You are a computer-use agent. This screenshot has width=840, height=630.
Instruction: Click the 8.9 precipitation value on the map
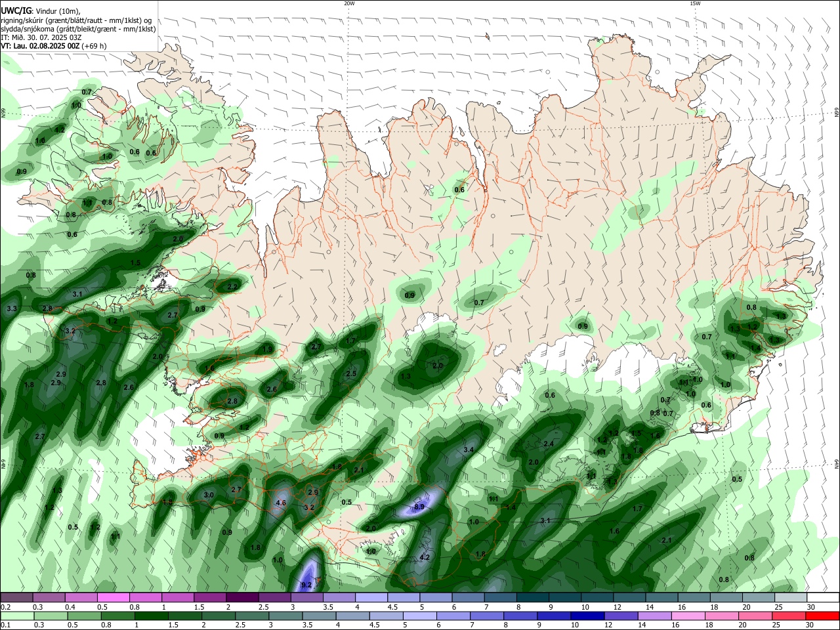coord(420,507)
